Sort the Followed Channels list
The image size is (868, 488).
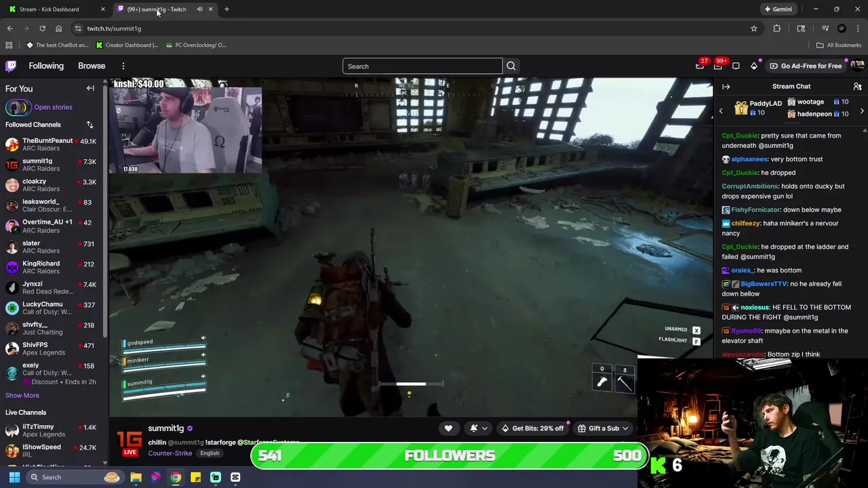click(x=90, y=125)
